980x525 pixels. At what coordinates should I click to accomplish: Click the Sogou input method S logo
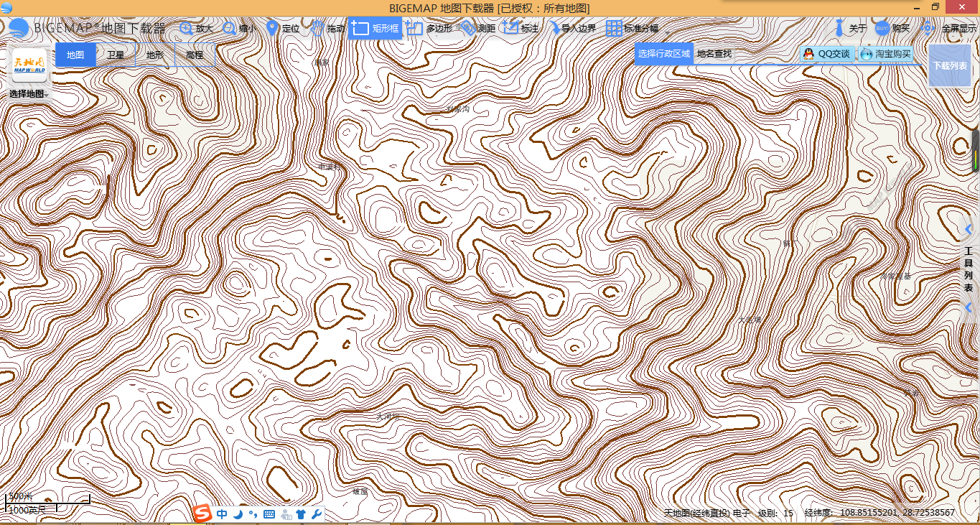pos(204,514)
